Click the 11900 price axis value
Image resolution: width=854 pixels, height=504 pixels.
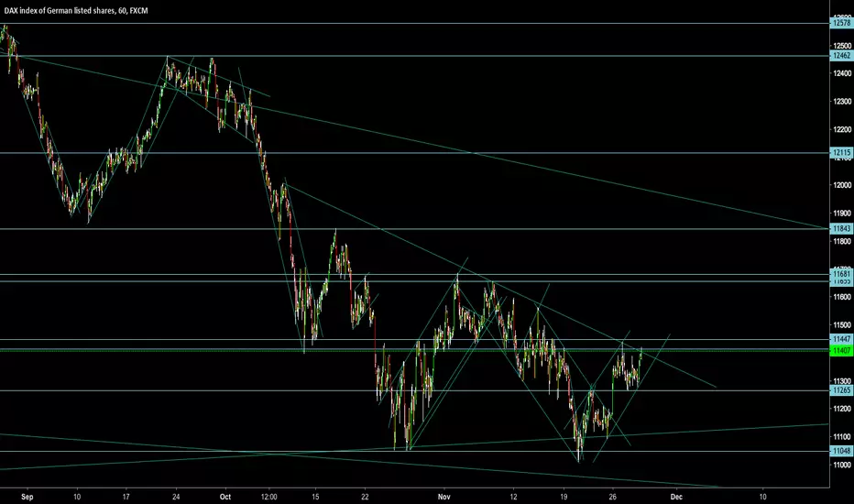point(841,213)
